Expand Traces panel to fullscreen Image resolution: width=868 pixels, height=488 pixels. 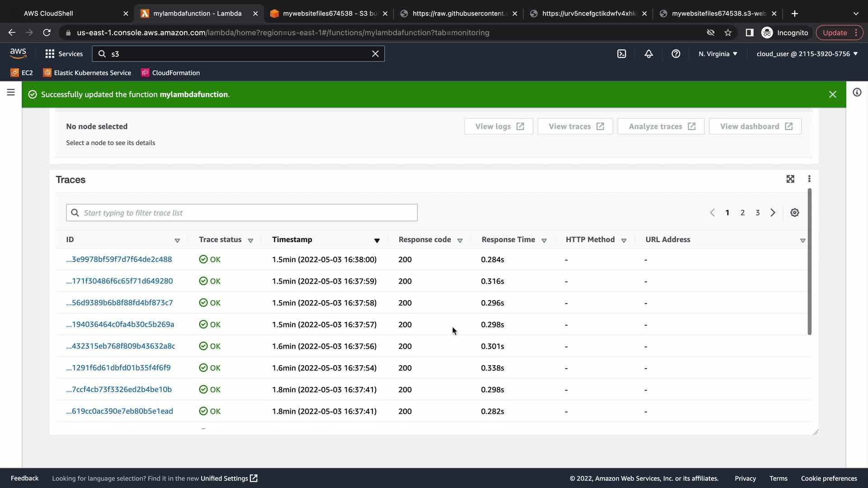790,179
